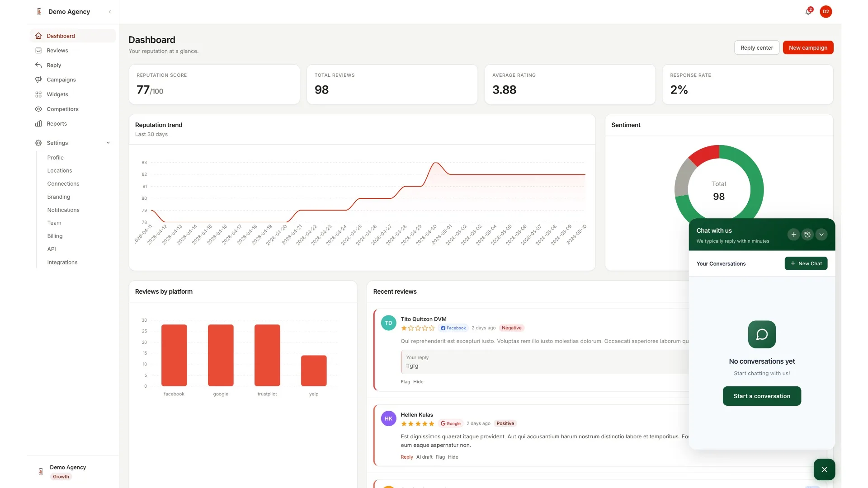Open Reviews in sidebar

pyautogui.click(x=73, y=51)
